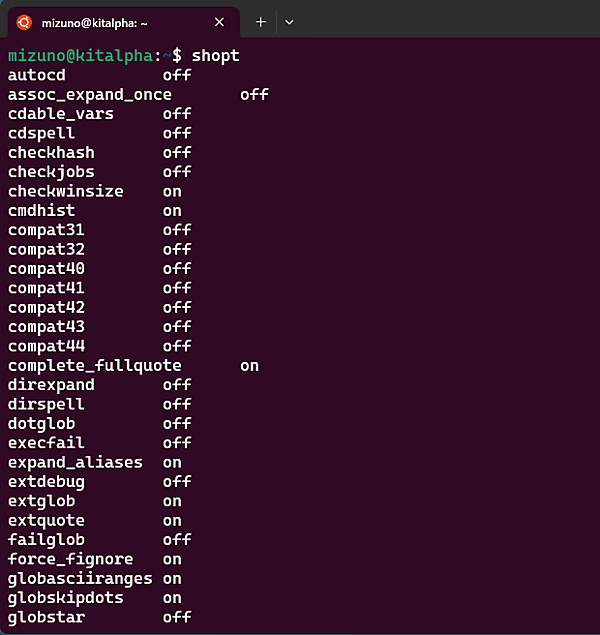Click the expand_aliases option name
600x635 pixels.
pyautogui.click(x=76, y=462)
